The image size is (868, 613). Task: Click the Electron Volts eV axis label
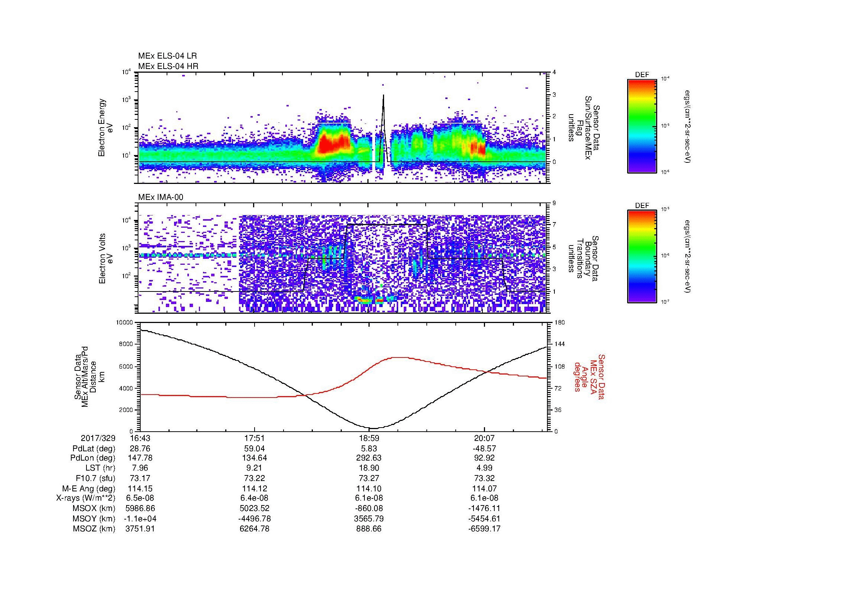pyautogui.click(x=106, y=258)
